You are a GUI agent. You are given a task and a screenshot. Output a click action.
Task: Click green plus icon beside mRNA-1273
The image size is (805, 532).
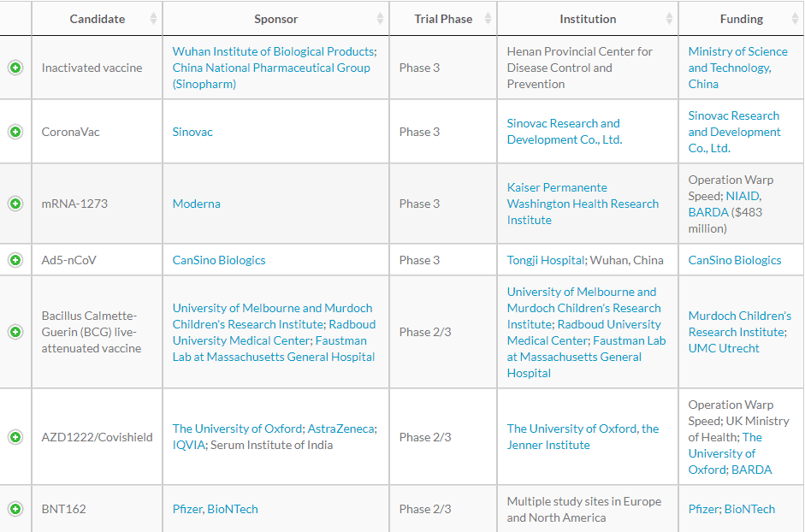(15, 204)
